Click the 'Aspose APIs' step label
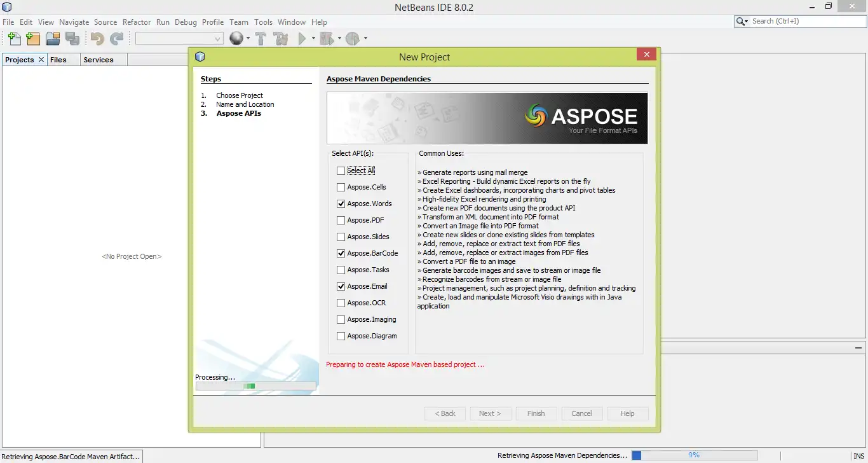The image size is (868, 463). point(239,113)
